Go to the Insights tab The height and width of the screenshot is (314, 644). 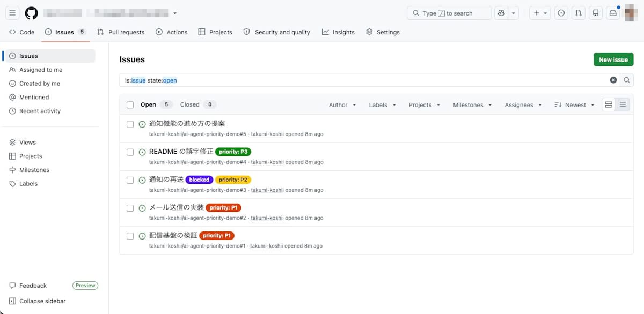point(338,32)
